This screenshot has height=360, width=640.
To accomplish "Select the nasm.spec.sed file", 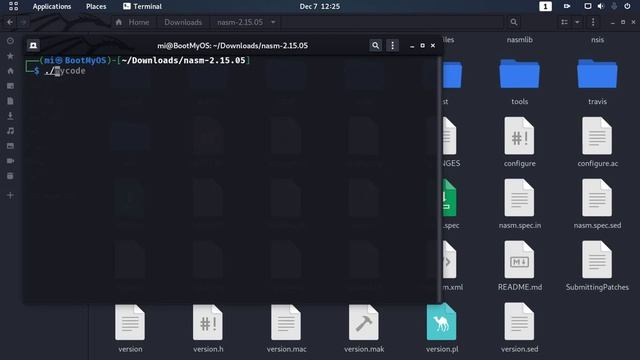I will [597, 204].
